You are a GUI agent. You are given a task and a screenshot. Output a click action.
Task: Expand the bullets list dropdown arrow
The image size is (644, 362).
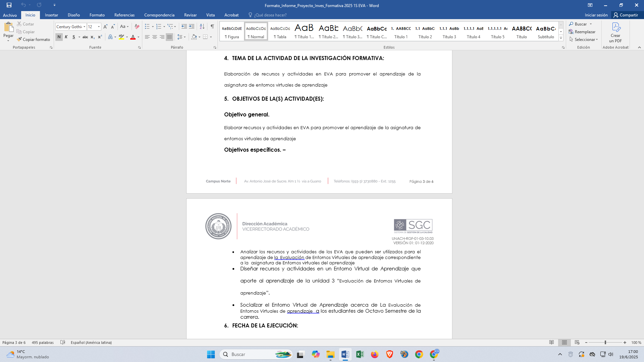click(153, 27)
